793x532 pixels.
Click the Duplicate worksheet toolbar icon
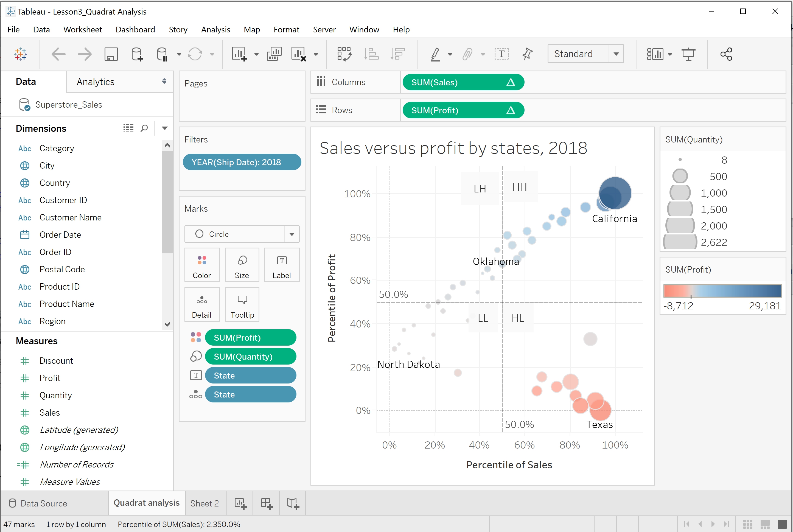click(x=274, y=54)
